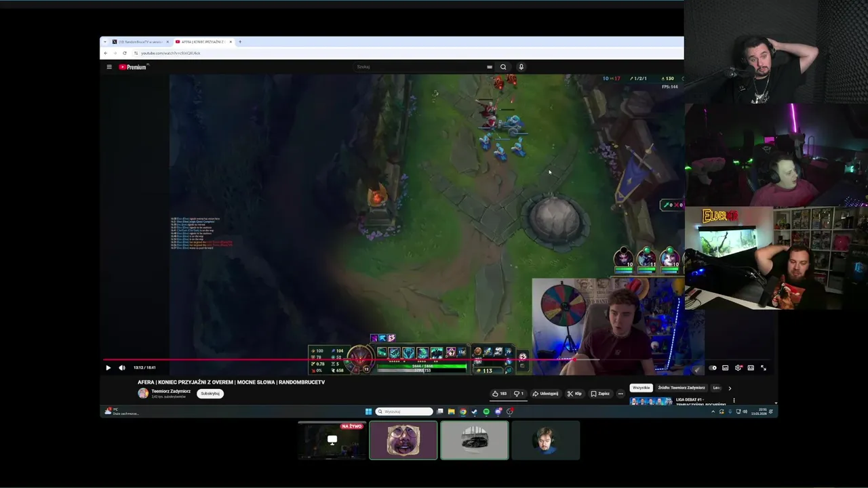This screenshot has width=868, height=488.
Task: Open the player settings gear
Action: coord(738,368)
